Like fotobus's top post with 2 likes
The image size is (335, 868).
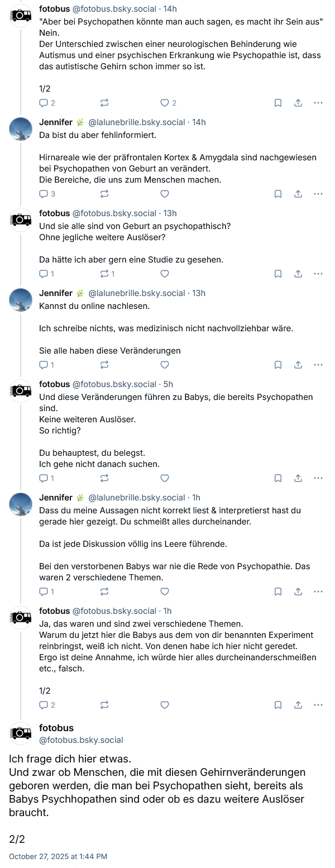165,103
